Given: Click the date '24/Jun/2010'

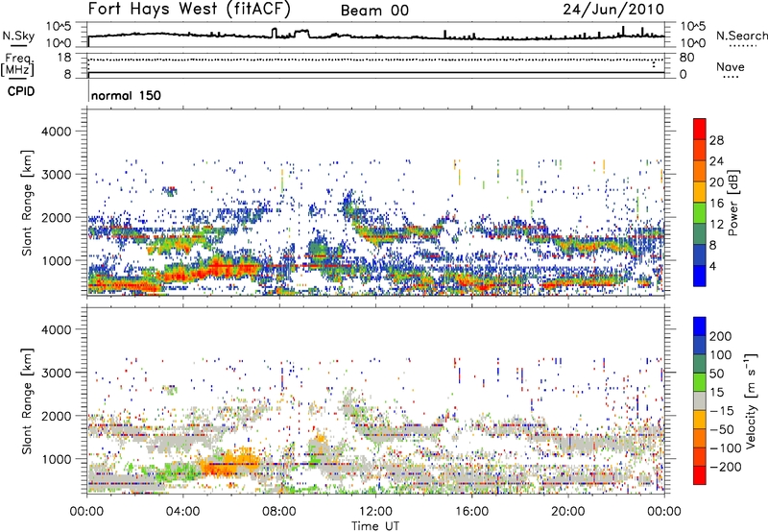Looking at the screenshot, I should click(x=613, y=10).
